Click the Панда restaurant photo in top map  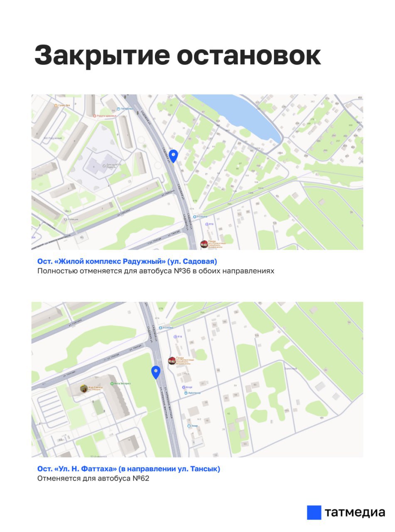pyautogui.click(x=204, y=244)
